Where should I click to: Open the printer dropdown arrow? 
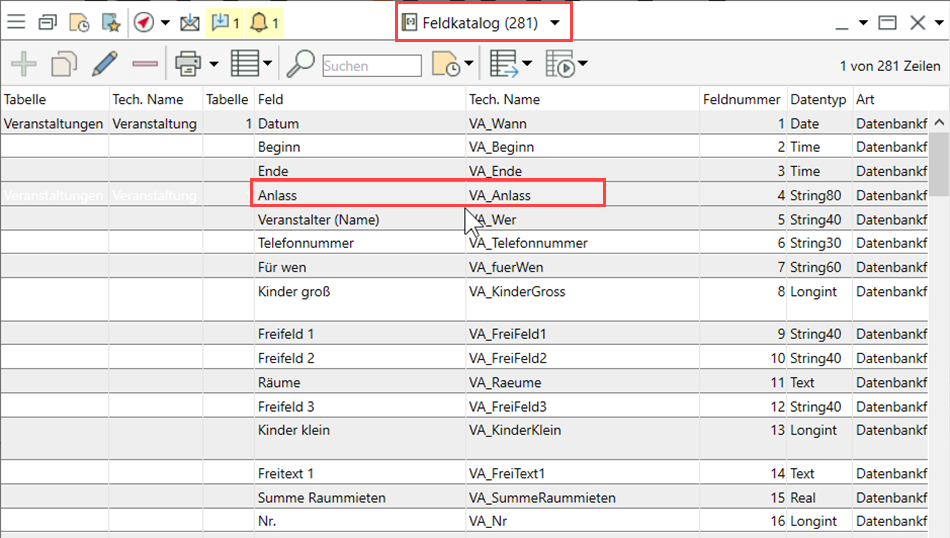click(x=214, y=66)
